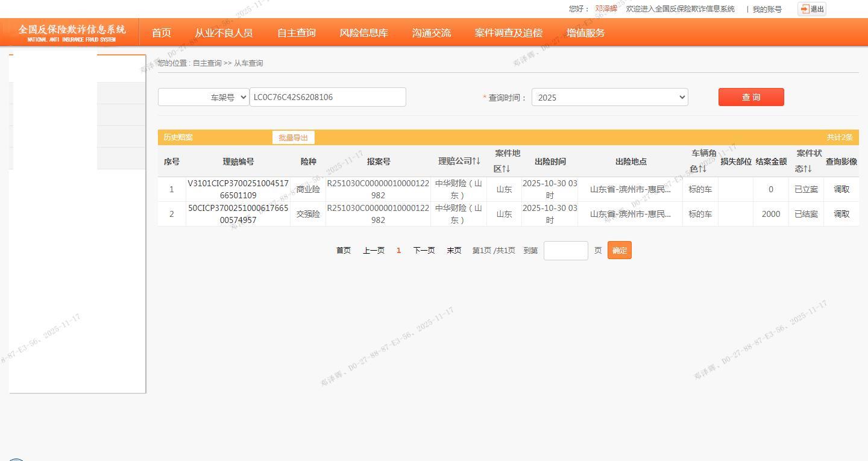Open the 车架号 search type dropdown
Image resolution: width=868 pixels, height=461 pixels.
(204, 97)
